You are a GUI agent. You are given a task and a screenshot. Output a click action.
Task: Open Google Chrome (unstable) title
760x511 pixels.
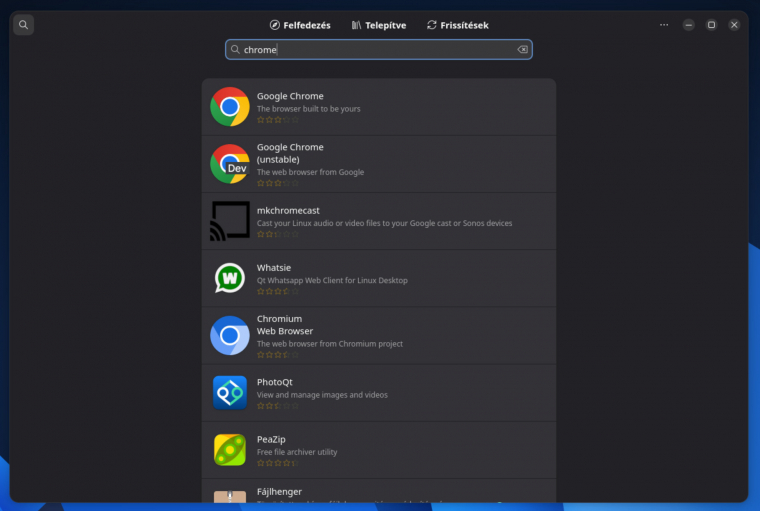tap(290, 153)
